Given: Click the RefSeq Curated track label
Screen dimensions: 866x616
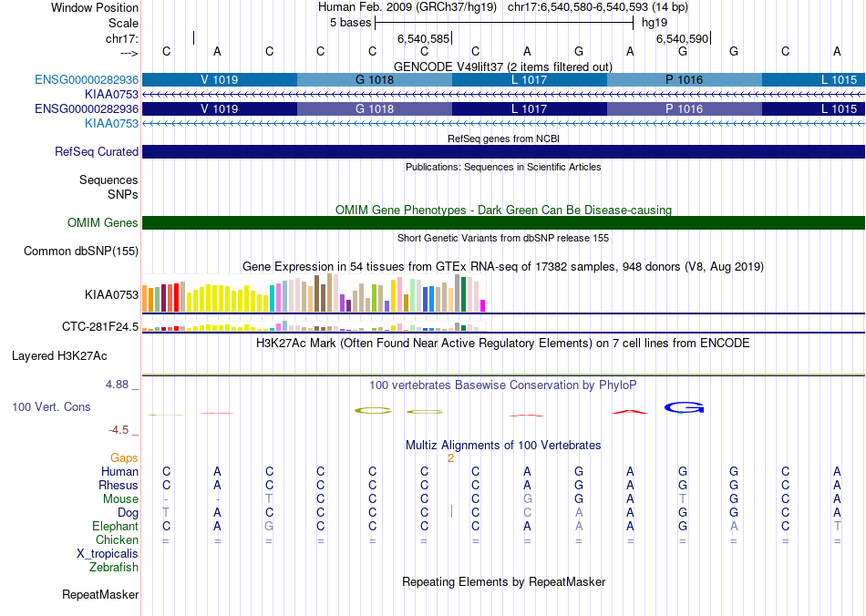Looking at the screenshot, I should 96,152.
